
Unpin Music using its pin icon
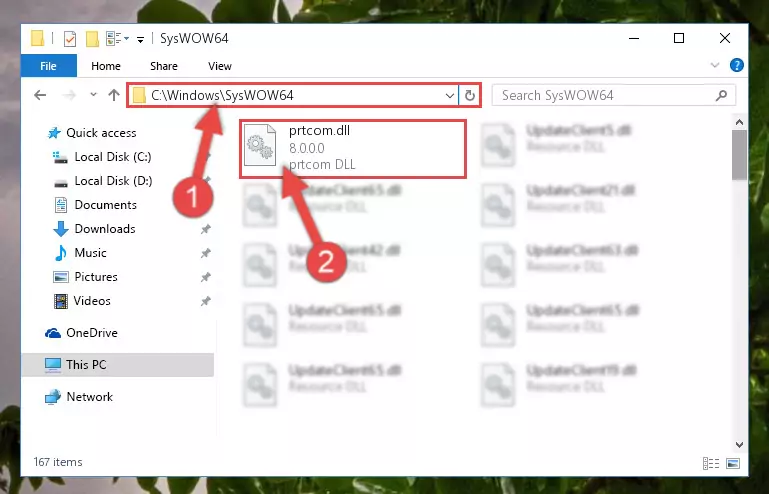point(205,253)
